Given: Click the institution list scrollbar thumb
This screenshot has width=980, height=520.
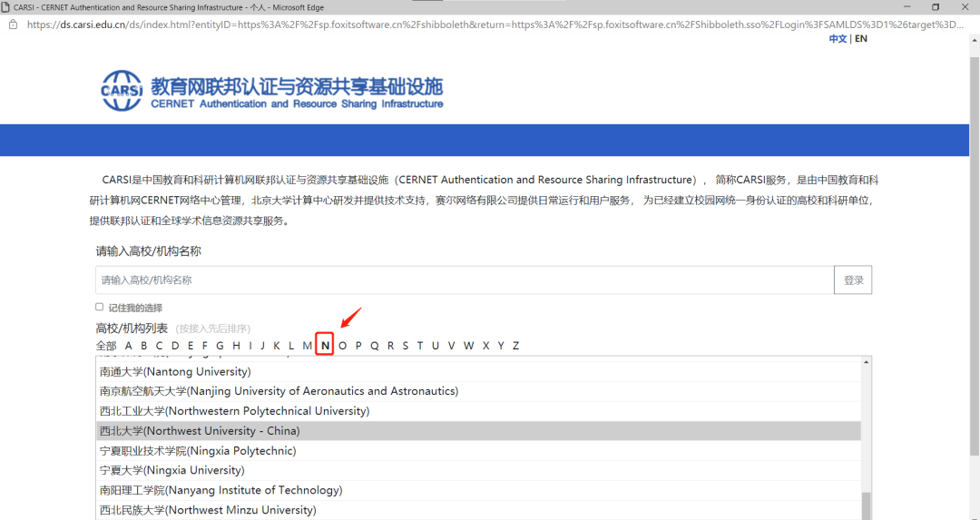Looking at the screenshot, I should click(x=867, y=505).
